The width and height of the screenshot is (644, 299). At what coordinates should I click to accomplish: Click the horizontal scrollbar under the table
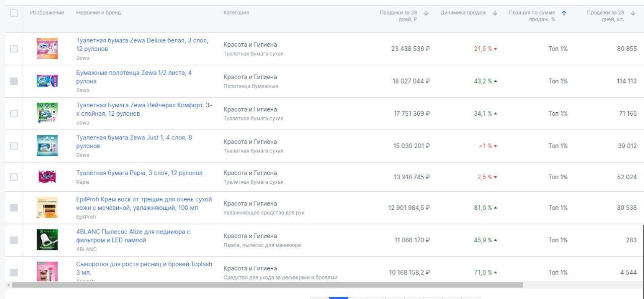267,285
